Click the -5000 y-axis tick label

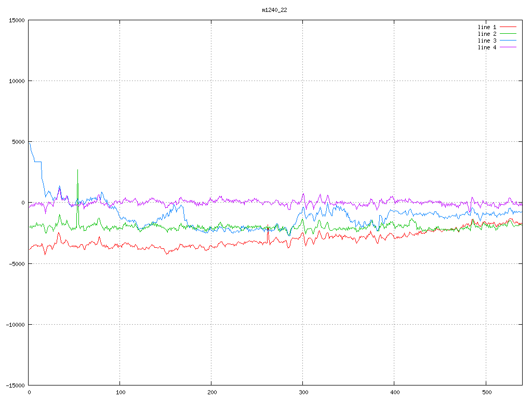point(17,263)
